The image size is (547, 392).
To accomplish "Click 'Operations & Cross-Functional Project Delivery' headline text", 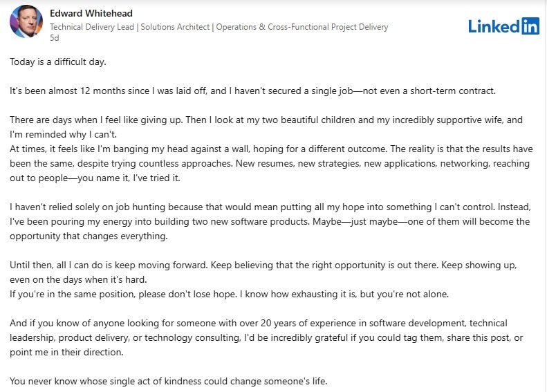I will [302, 27].
